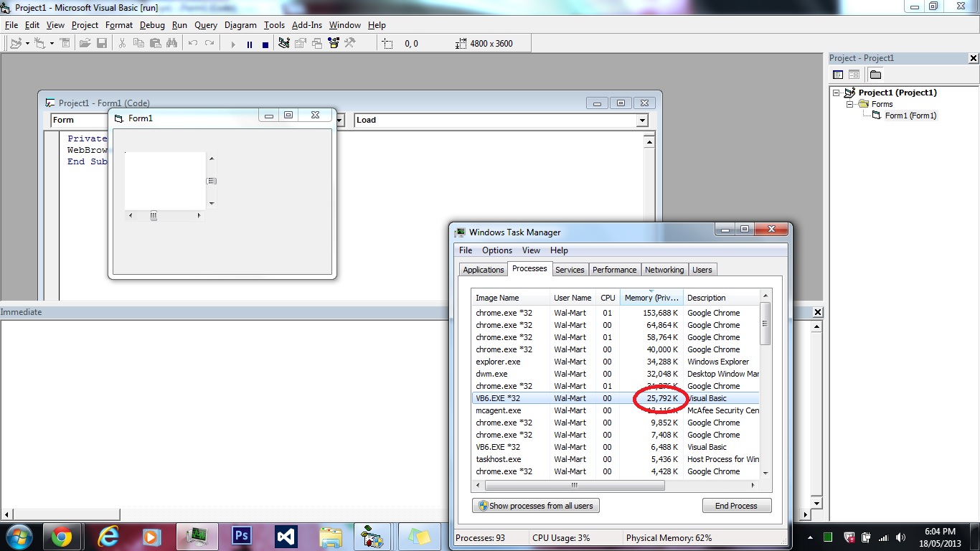980x551 pixels.
Task: Click View Code icon in Project panel
Action: click(838, 75)
